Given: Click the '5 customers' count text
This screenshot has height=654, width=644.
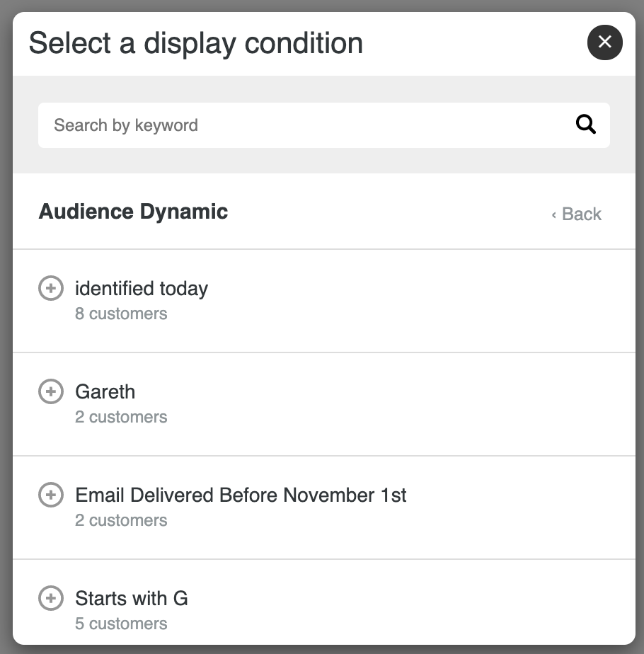Looking at the screenshot, I should click(x=121, y=624).
